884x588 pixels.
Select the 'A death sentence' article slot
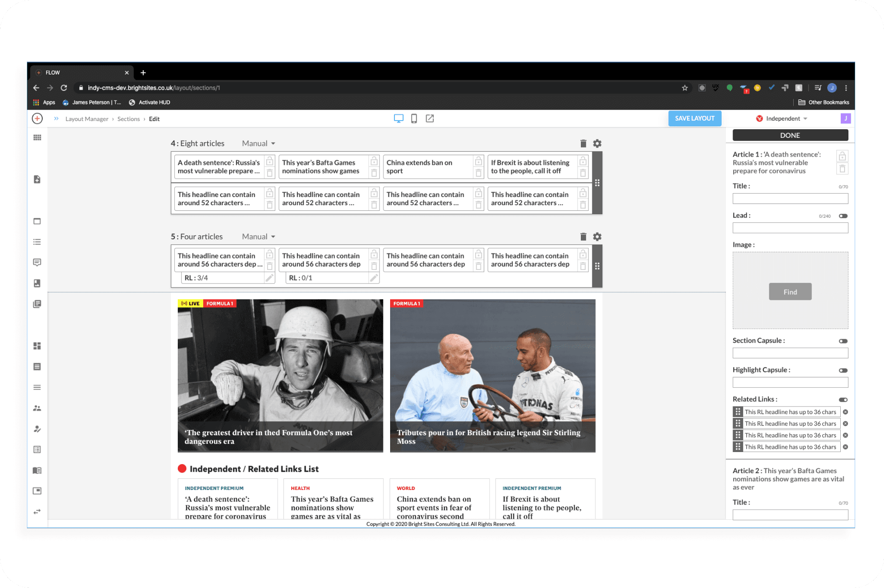point(219,167)
